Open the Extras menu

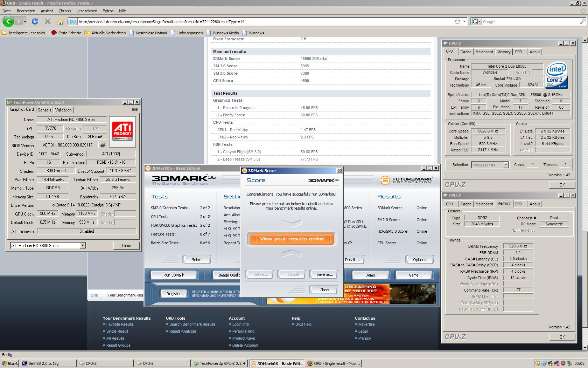pyautogui.click(x=108, y=11)
